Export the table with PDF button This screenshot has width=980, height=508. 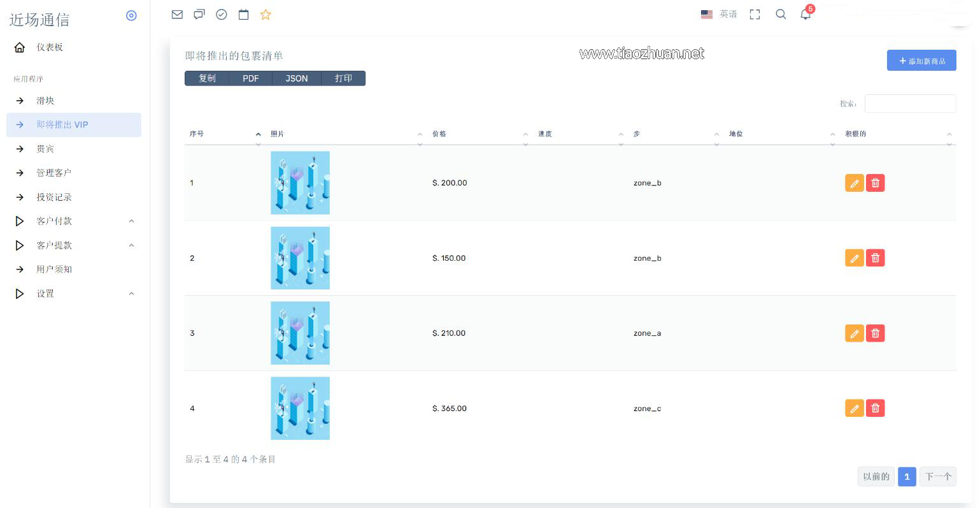coord(250,78)
